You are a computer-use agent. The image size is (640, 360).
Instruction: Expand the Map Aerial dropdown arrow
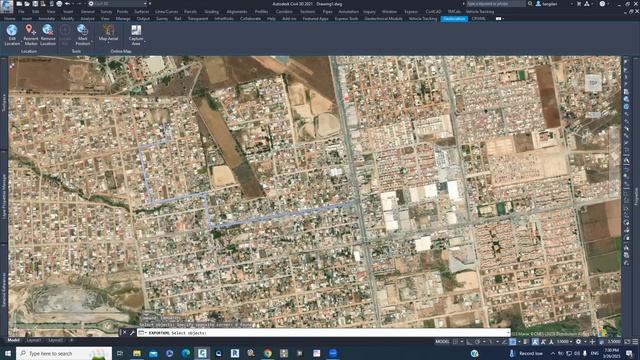click(x=108, y=42)
